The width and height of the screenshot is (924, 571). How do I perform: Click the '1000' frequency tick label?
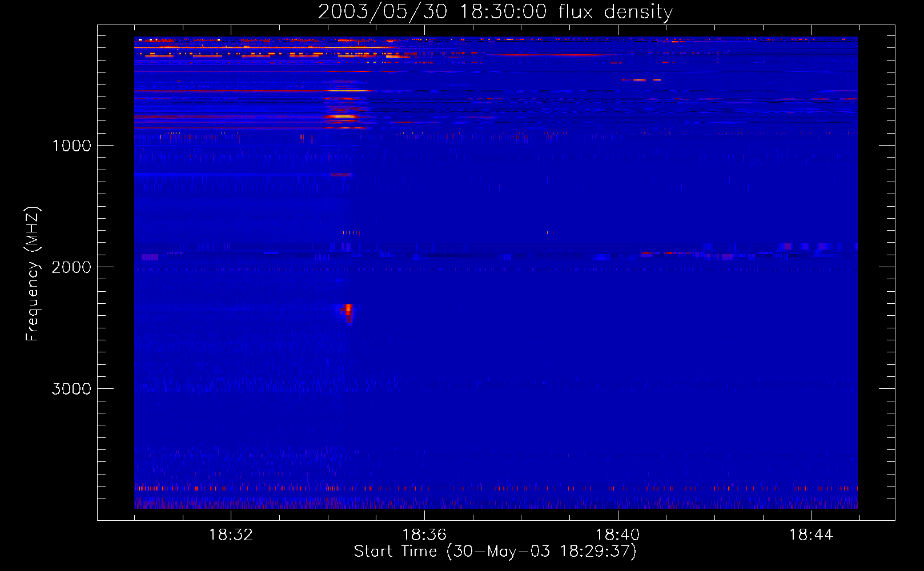(x=71, y=146)
